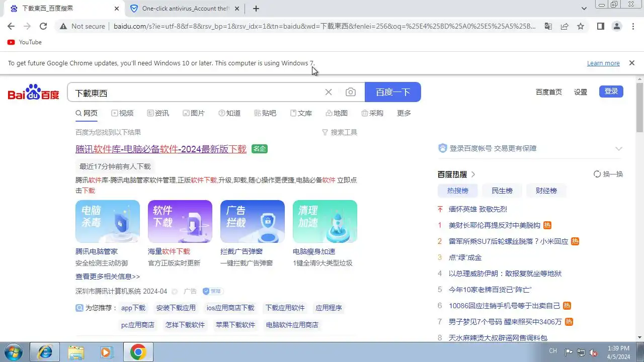Image resolution: width=644 pixels, height=362 pixels.
Task: Reload the current page
Action: (x=43, y=26)
